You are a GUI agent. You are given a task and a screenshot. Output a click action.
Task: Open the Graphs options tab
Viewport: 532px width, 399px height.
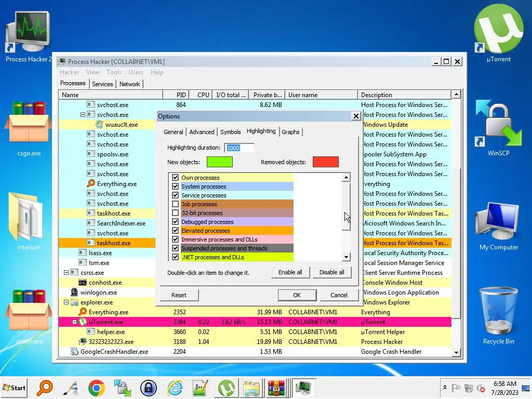click(x=290, y=132)
